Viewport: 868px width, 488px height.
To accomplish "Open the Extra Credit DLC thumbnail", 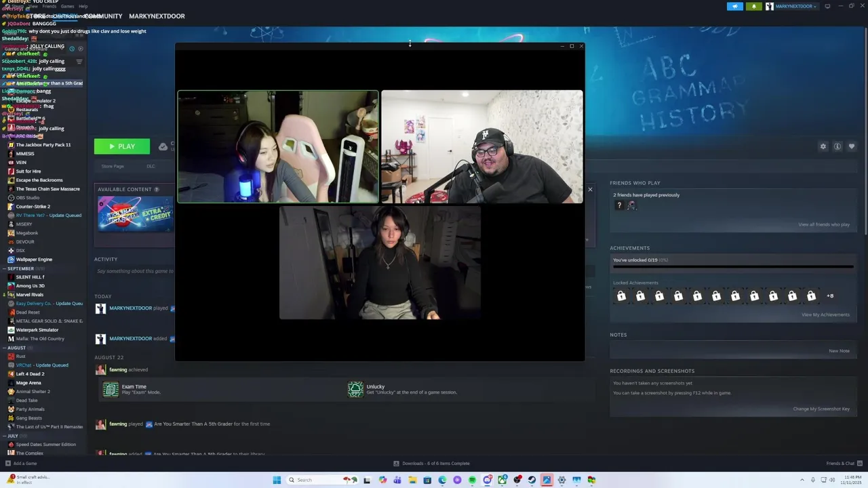I will 136,213.
